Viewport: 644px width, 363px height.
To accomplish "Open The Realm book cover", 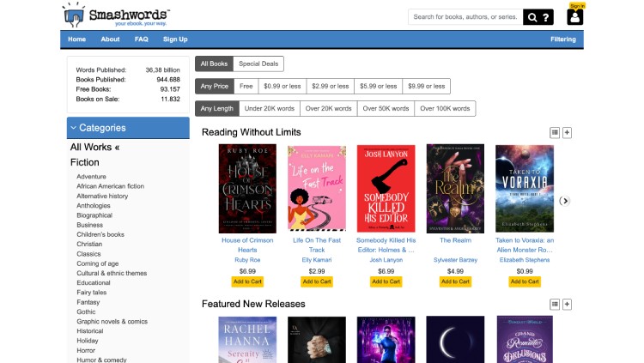I will 455,189.
